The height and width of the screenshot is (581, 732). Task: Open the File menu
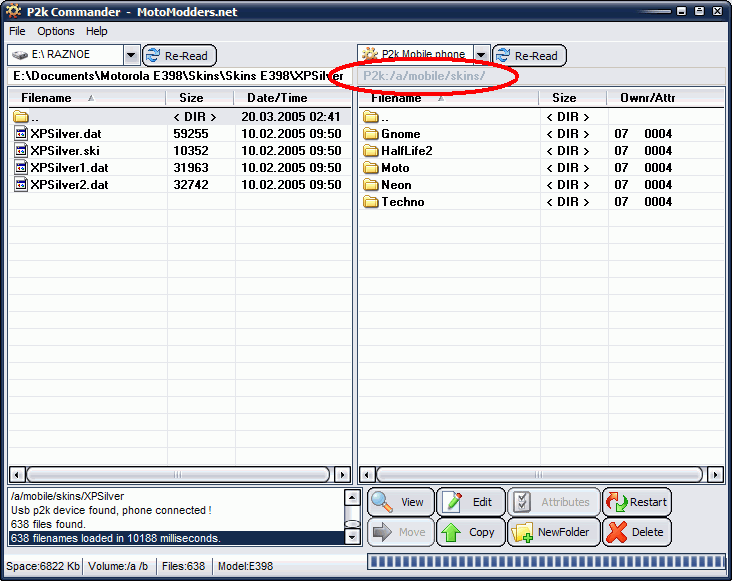point(17,31)
